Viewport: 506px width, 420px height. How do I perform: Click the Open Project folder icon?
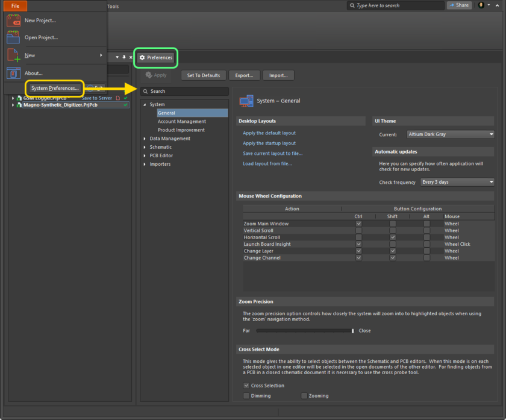pos(13,37)
